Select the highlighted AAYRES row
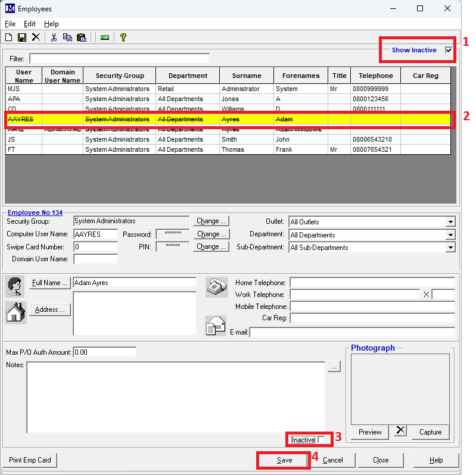476x475 pixels. click(228, 119)
